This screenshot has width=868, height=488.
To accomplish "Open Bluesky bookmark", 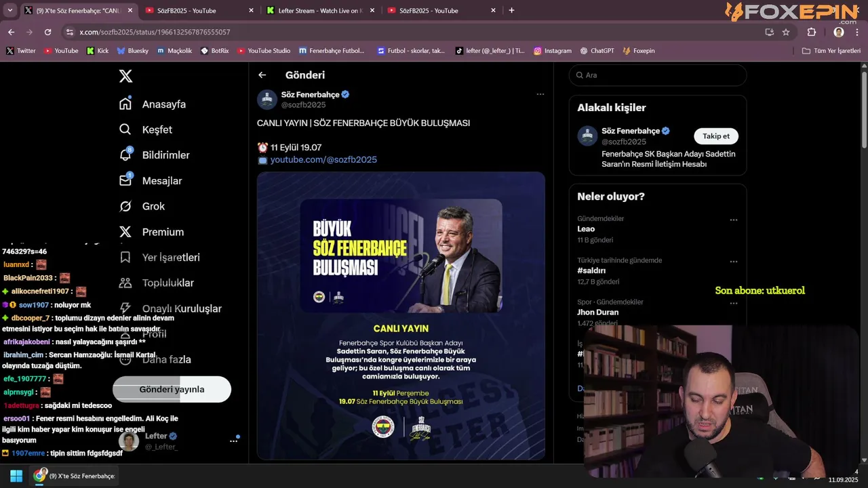I will coord(133,51).
